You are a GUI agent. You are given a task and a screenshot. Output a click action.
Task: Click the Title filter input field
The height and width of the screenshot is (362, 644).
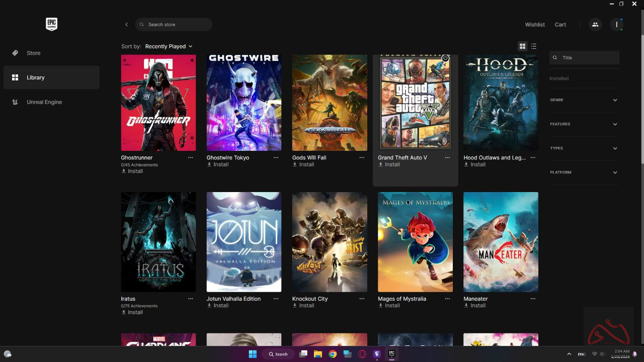coord(588,58)
